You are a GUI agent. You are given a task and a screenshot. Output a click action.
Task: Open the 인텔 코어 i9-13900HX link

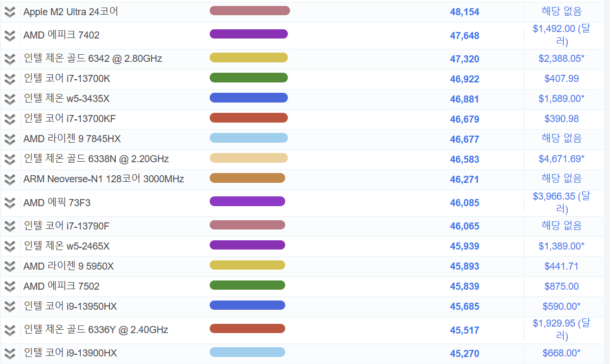pyautogui.click(x=71, y=353)
